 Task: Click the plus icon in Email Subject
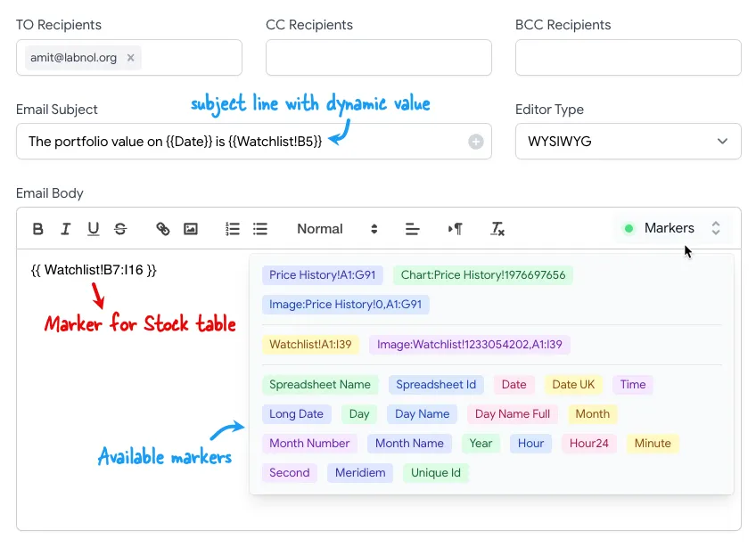476,142
